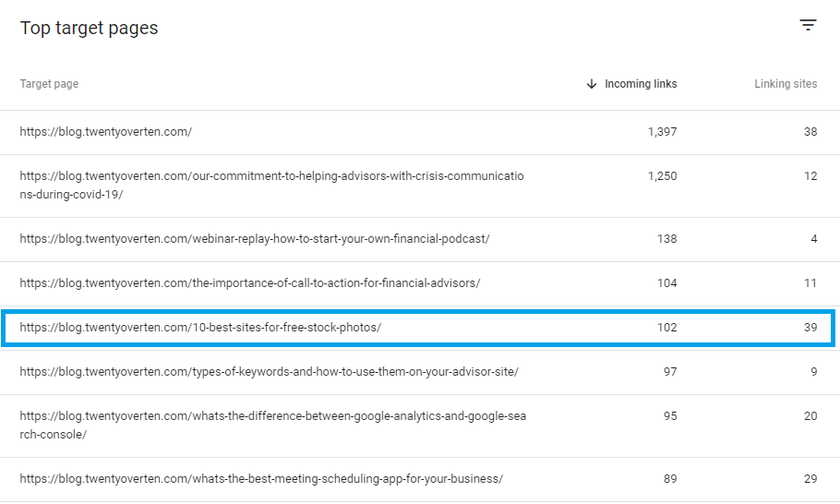
Task: Open the table filter icon
Action: pos(808,26)
